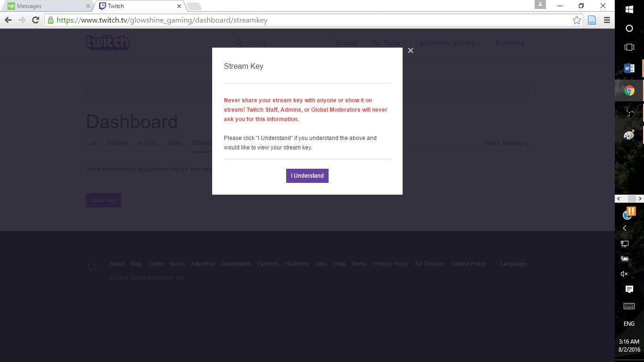644x362 pixels.
Task: Open the Help footer link
Action: [x=339, y=264]
